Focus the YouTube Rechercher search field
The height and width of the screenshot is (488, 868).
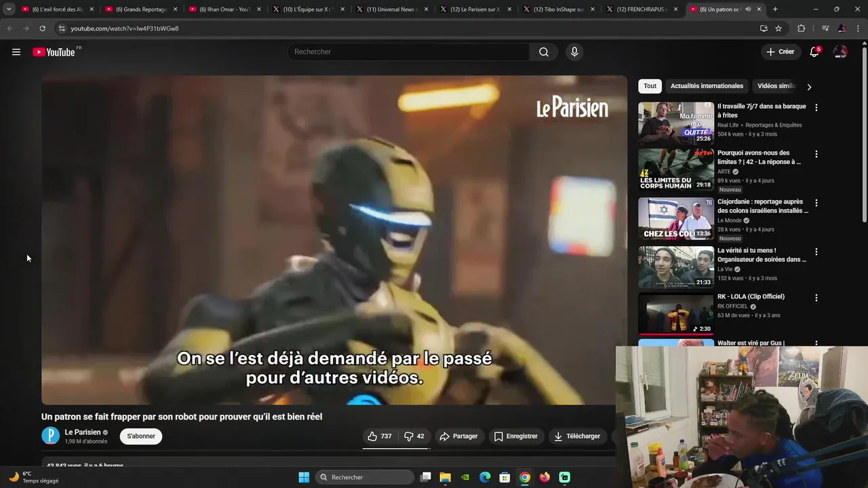[408, 52]
